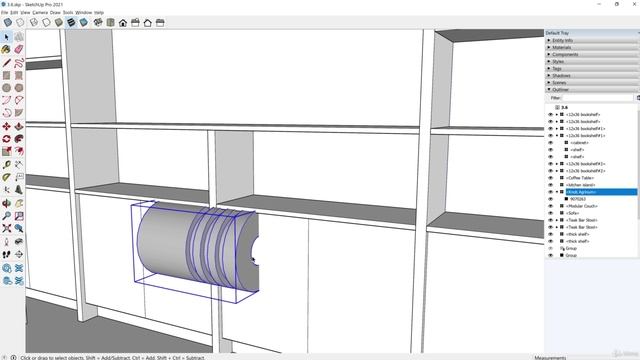
Task: Pick the Scale tool
Action: click(x=7, y=151)
